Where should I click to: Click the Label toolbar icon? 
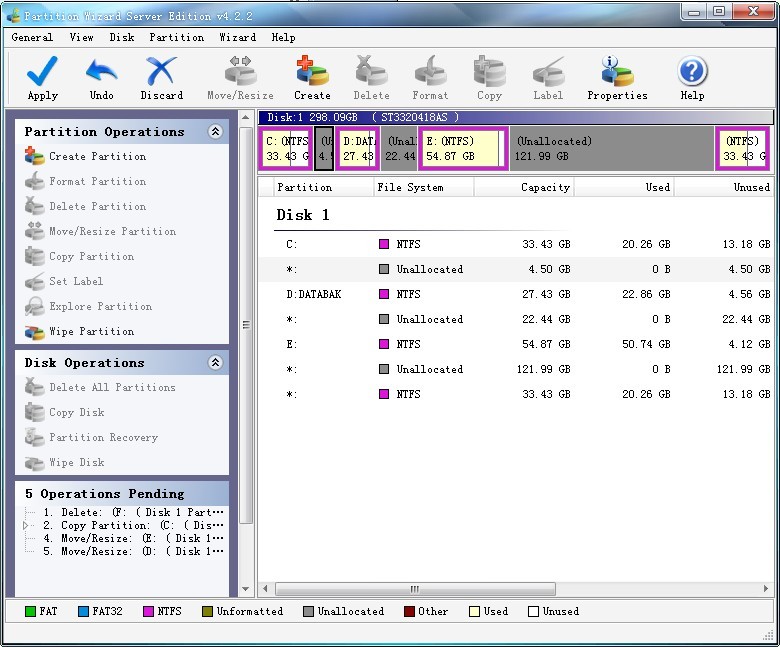(548, 71)
